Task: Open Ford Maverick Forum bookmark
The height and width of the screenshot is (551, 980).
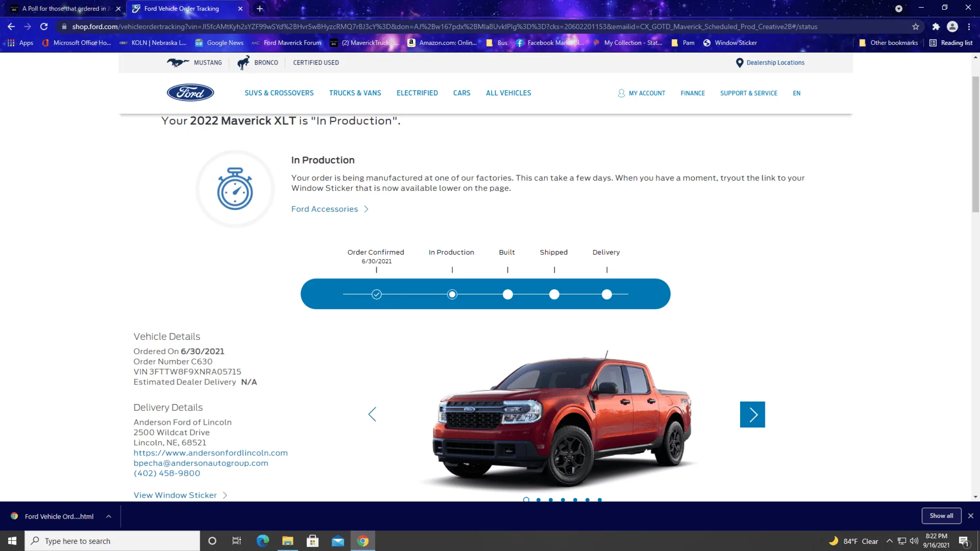Action: pos(287,43)
